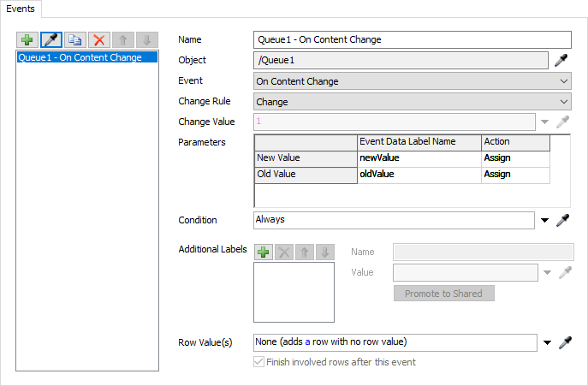The height and width of the screenshot is (386, 588).
Task: Click the eyedropper next to Object field
Action: (562, 60)
